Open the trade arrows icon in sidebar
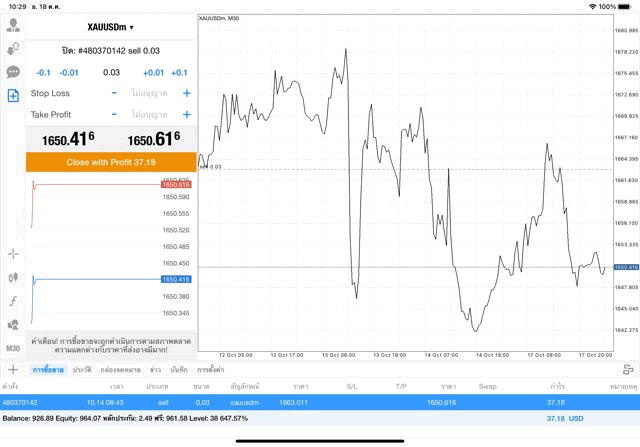This screenshot has width=640, height=447. point(13,49)
